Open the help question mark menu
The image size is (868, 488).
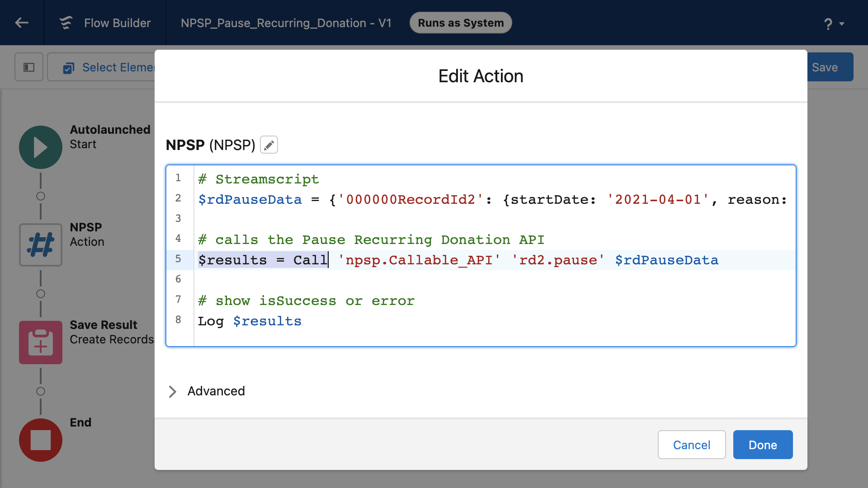(x=833, y=23)
